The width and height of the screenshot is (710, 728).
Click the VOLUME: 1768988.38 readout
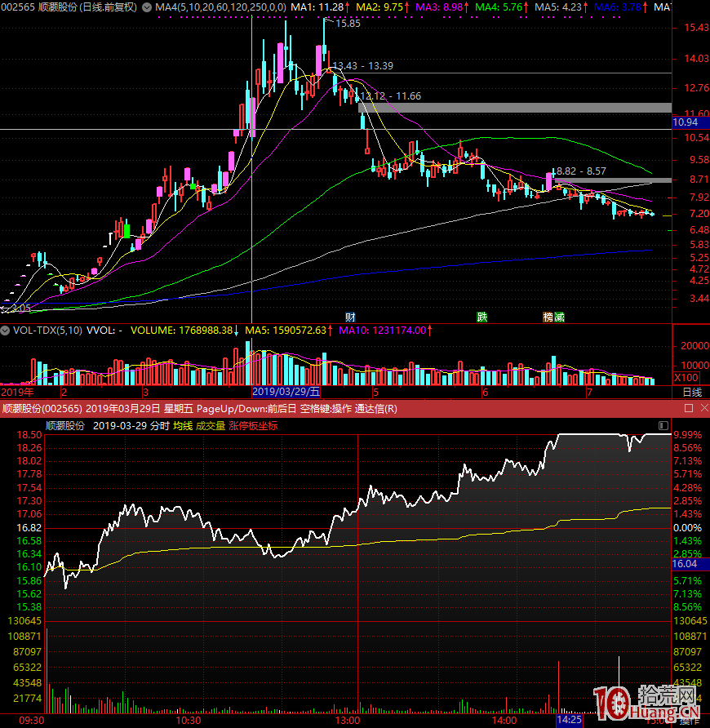click(181, 331)
